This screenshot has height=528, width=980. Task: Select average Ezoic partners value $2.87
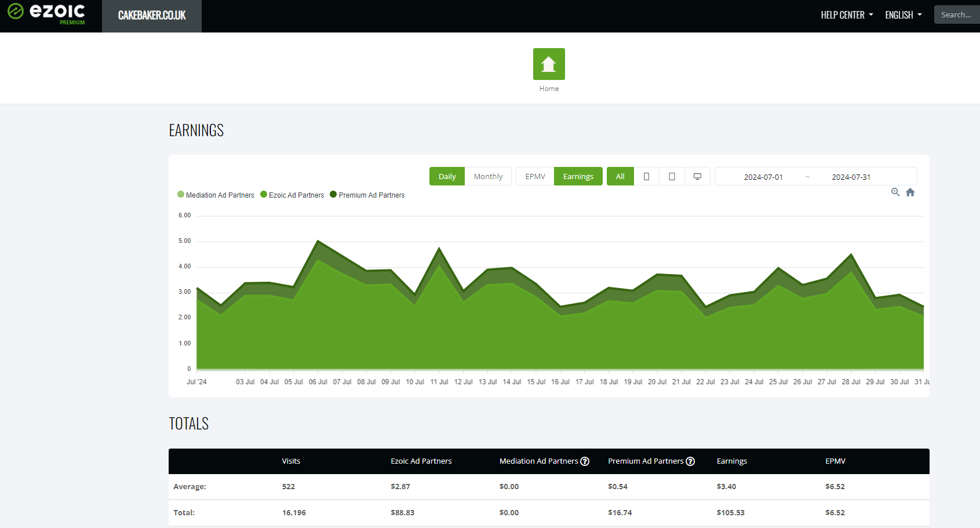(x=400, y=487)
